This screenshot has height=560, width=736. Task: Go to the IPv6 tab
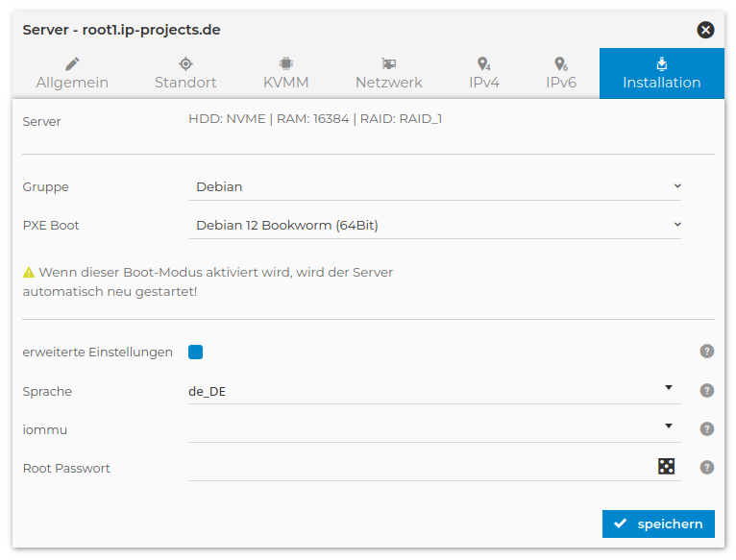click(561, 74)
